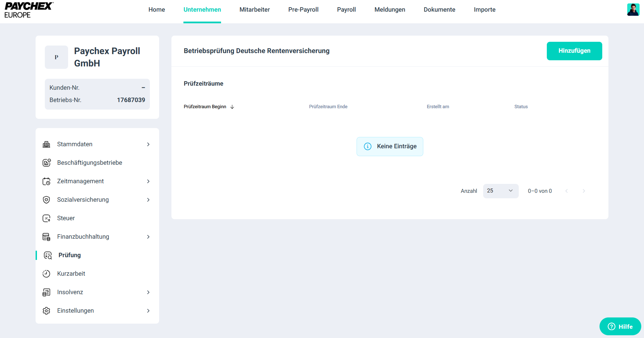Switch to the Mitarbeiter tab

tap(255, 10)
